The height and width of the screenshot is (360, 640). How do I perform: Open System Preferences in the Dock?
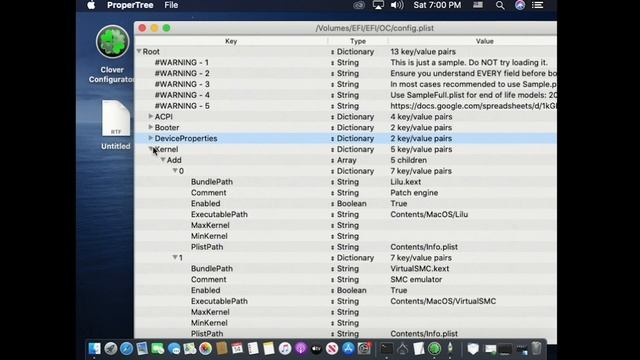[364, 349]
